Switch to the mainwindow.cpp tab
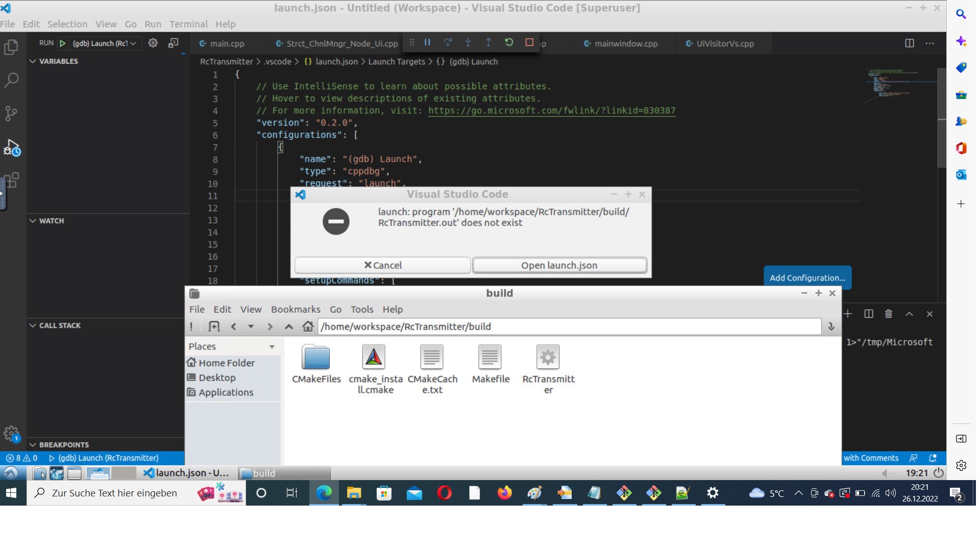This screenshot has width=980, height=551. click(x=625, y=44)
